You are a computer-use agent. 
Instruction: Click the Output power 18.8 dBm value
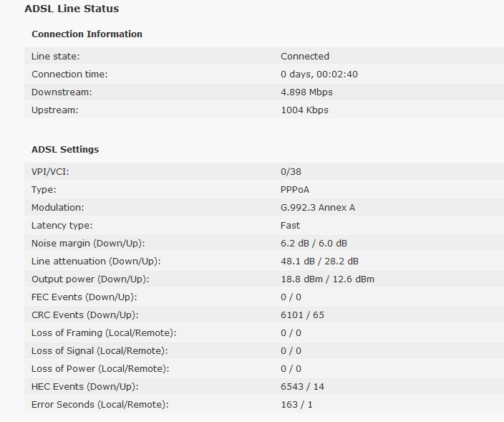click(301, 279)
